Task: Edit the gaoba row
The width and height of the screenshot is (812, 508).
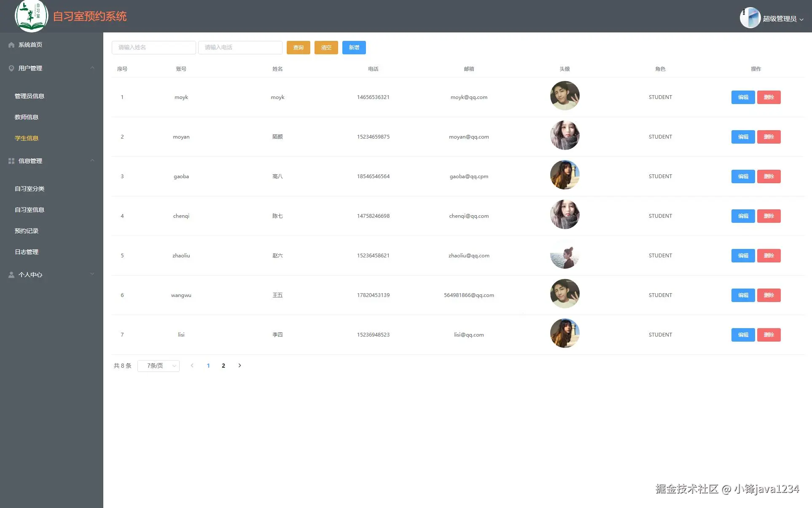Action: pos(743,176)
